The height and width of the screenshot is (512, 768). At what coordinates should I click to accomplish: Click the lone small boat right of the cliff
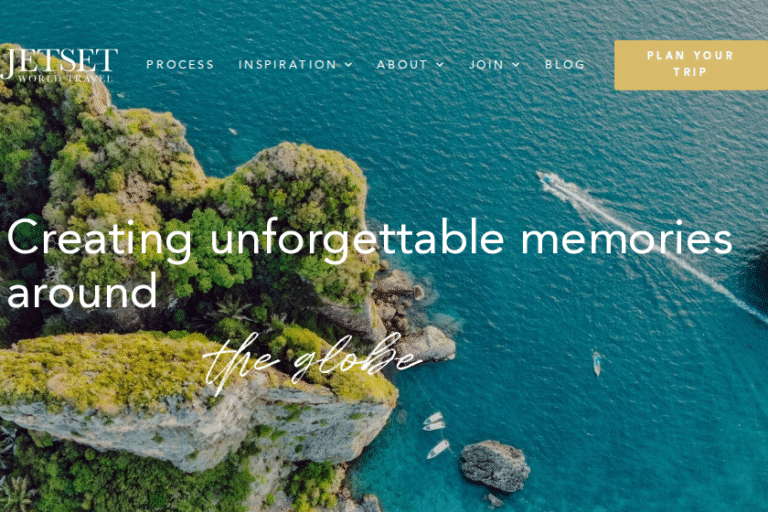click(x=597, y=363)
